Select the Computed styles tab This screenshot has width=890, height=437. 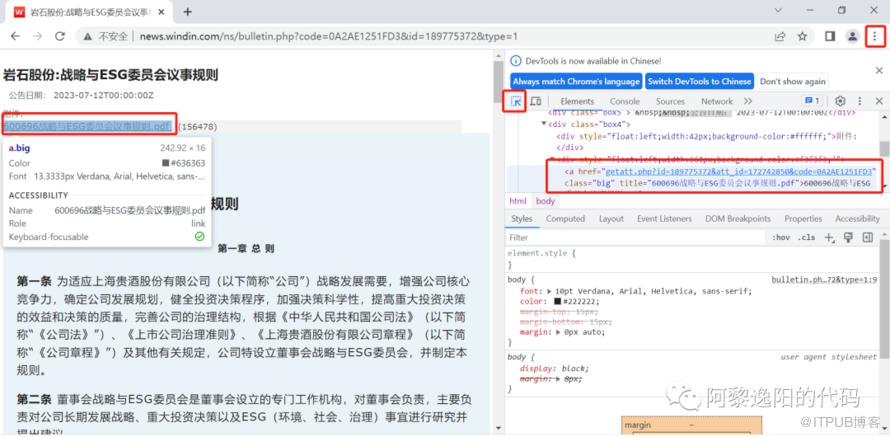[x=565, y=219]
